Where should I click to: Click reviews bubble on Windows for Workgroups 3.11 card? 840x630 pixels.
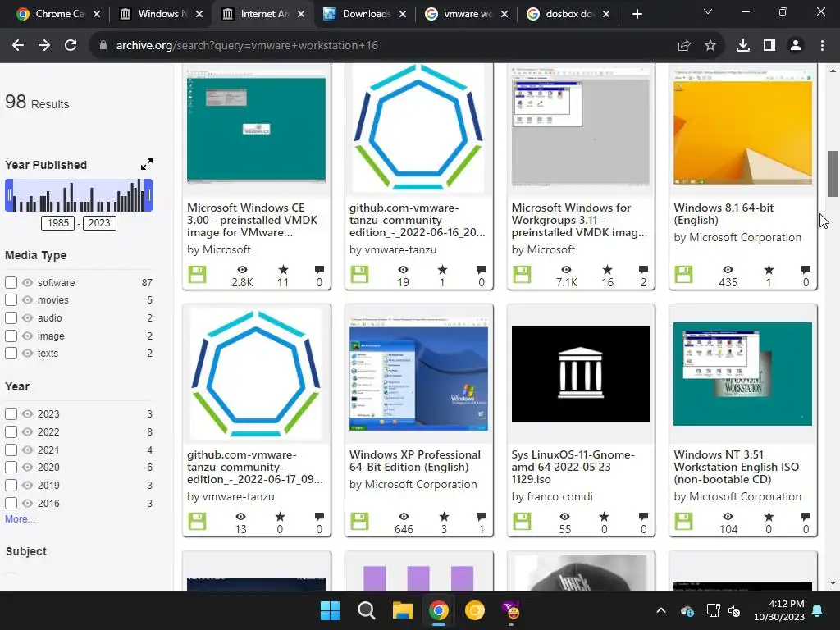point(643,269)
